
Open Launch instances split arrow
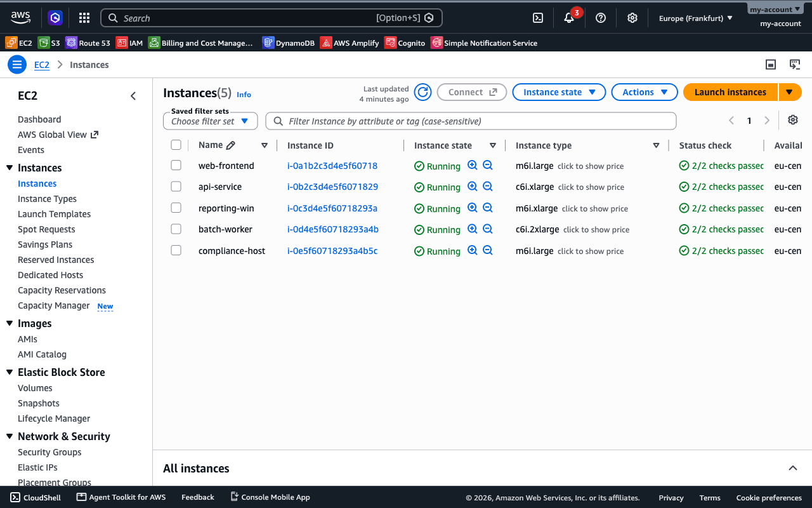(790, 92)
